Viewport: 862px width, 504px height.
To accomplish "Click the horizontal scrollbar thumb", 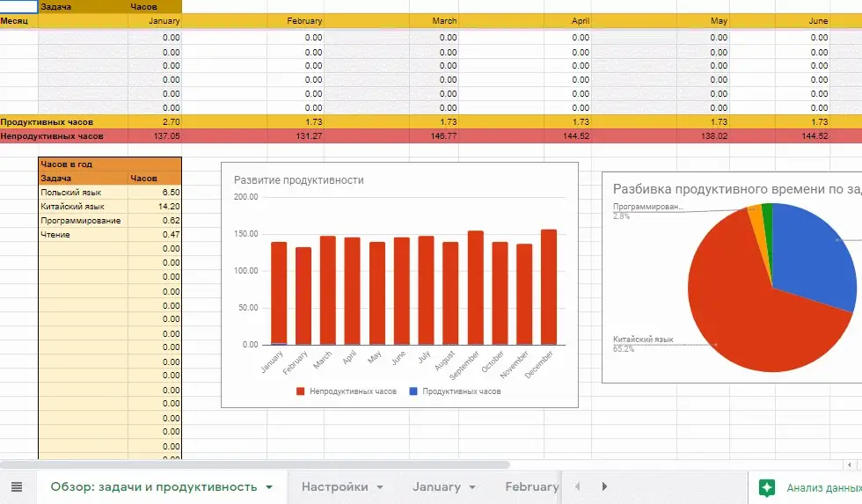I will click(255, 465).
